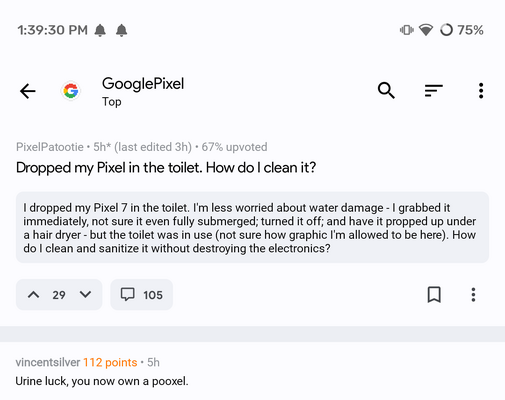Bookmark this post
The image size is (505, 400).
pyautogui.click(x=434, y=295)
